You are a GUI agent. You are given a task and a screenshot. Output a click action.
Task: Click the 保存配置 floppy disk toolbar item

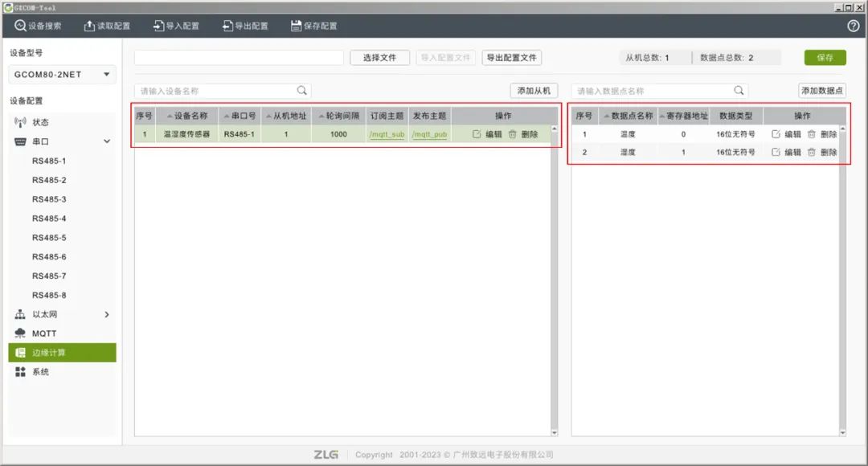point(314,26)
